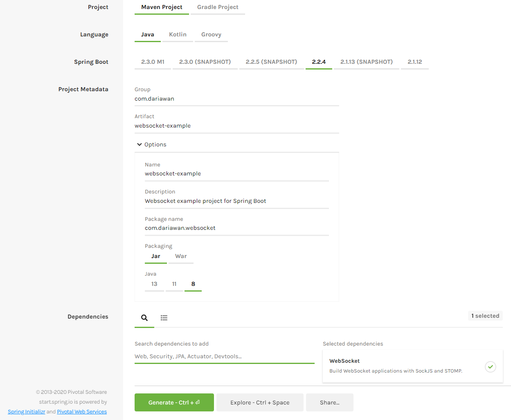Pick Spring Boot version 2.1.12
The width and height of the screenshot is (511, 420).
(x=414, y=61)
